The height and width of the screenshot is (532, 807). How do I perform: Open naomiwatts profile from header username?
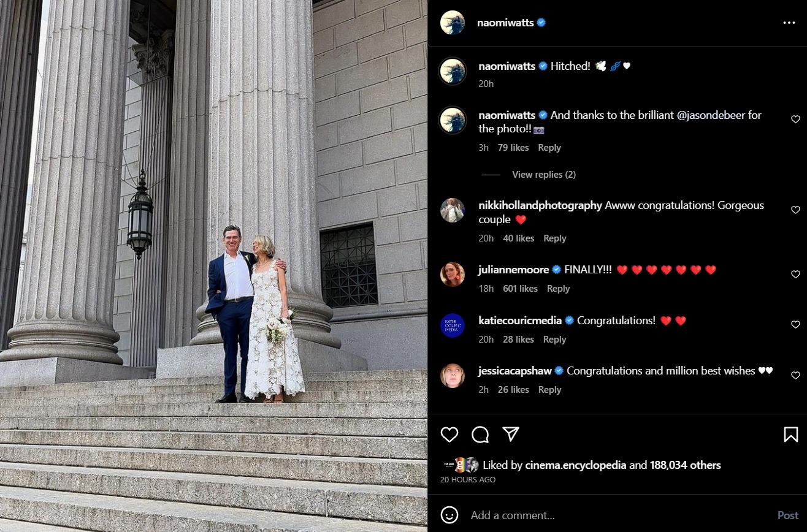505,23
